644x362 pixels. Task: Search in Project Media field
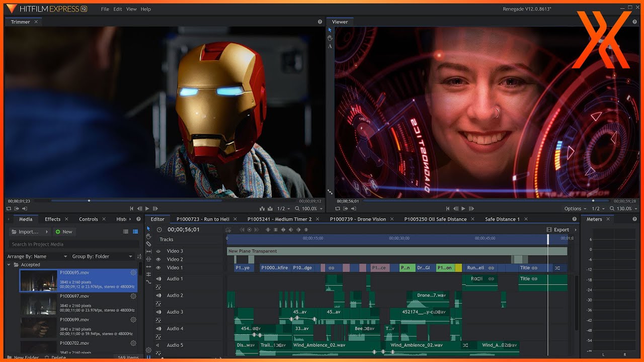pyautogui.click(x=73, y=244)
